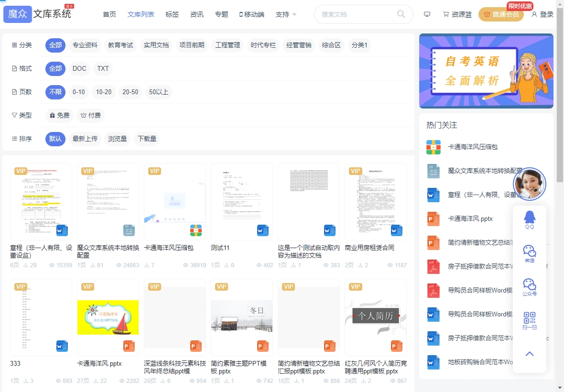Screen dimensions: 564x392
Task: Open QQ contact in floating sidebar
Action: (530, 220)
